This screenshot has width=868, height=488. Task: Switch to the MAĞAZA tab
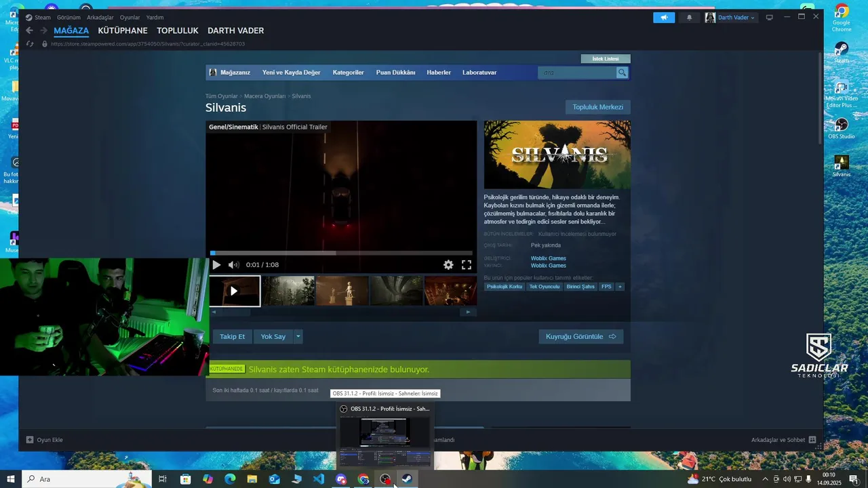tap(71, 30)
